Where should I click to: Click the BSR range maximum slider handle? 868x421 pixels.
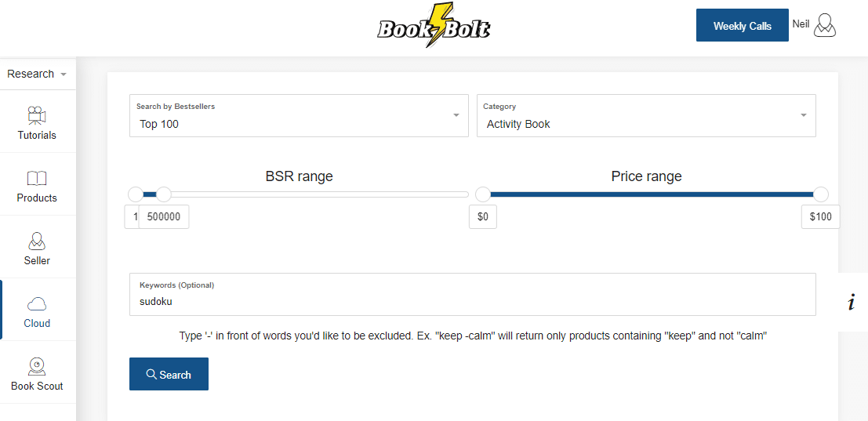click(164, 194)
